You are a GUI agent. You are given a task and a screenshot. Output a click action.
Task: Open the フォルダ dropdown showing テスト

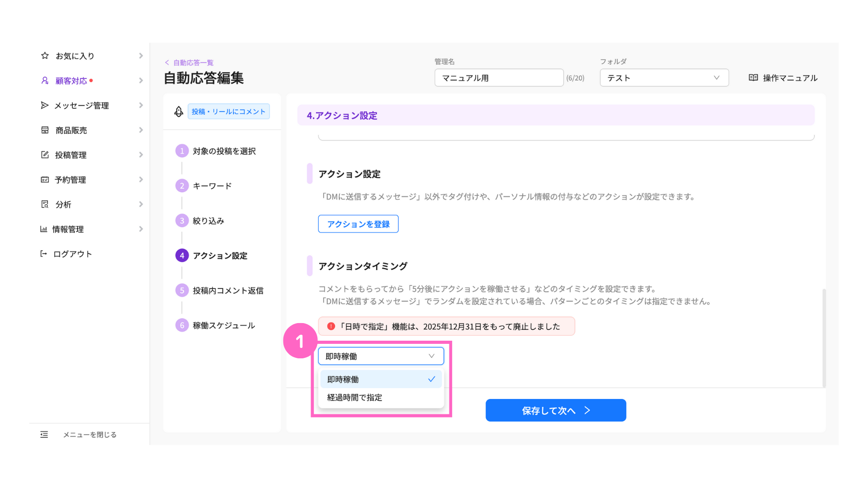tap(664, 78)
